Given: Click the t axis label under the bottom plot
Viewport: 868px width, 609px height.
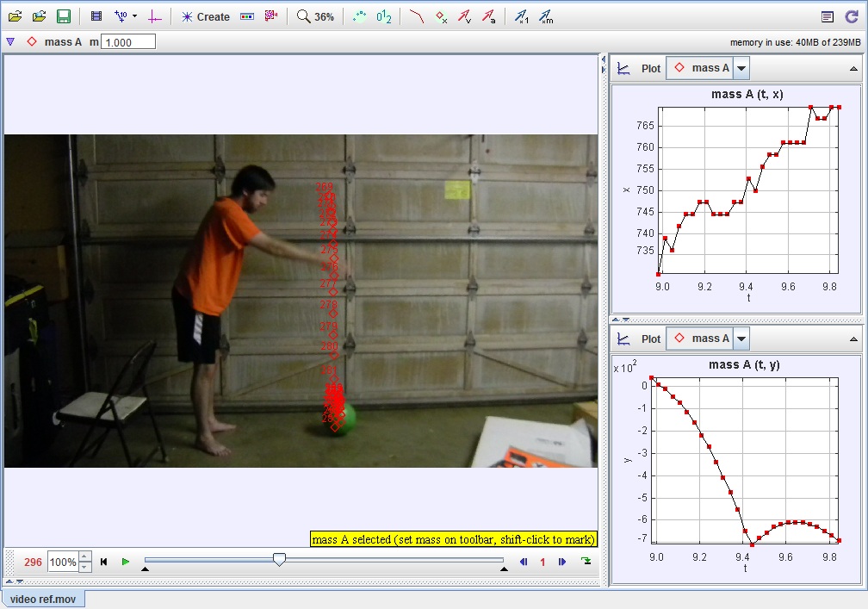Looking at the screenshot, I should (745, 568).
